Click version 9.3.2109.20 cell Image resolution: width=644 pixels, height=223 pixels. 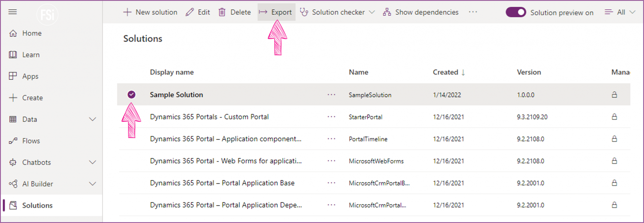point(532,117)
